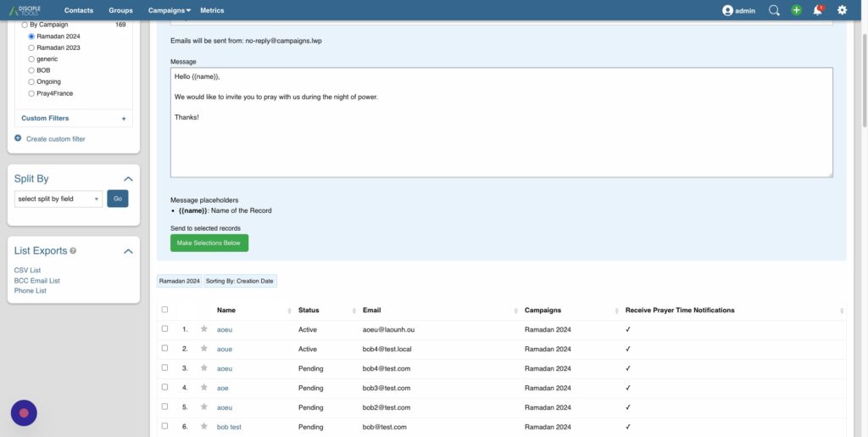Open the settings gear icon
The image size is (868, 437).
[x=842, y=10]
